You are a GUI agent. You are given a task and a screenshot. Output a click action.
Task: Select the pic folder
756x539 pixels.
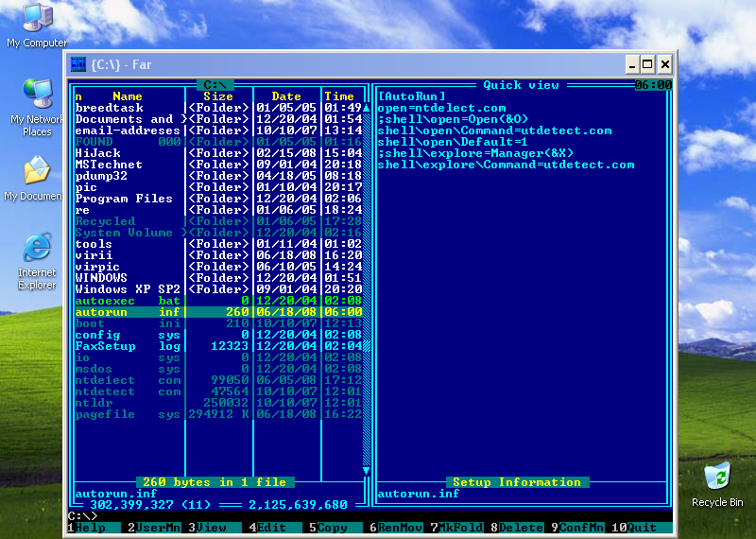click(x=218, y=186)
